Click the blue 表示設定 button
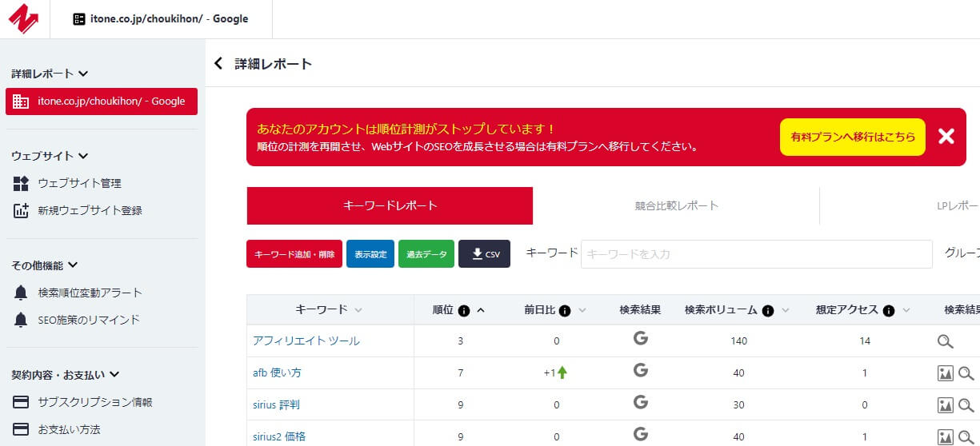Viewport: 980px width, 446px height. coord(370,254)
